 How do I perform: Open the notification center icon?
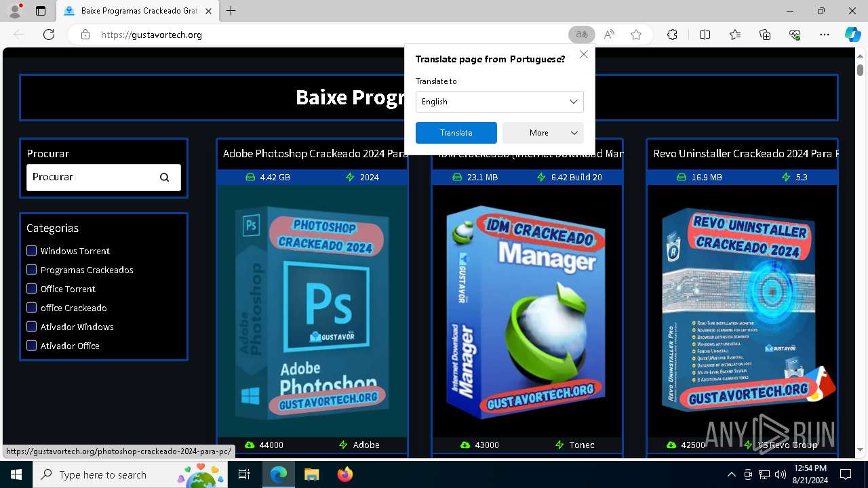pos(846,474)
